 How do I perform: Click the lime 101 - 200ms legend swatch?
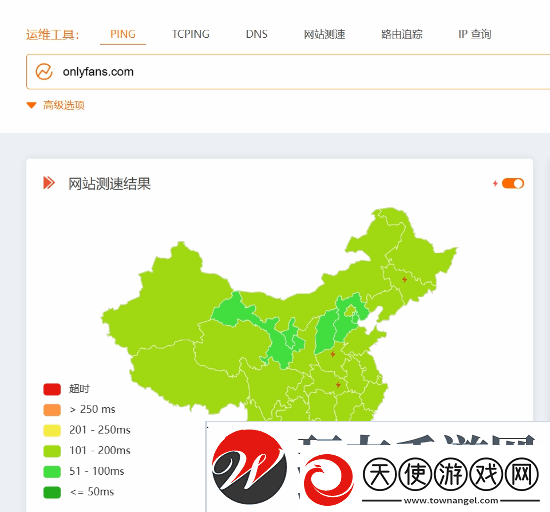point(52,451)
